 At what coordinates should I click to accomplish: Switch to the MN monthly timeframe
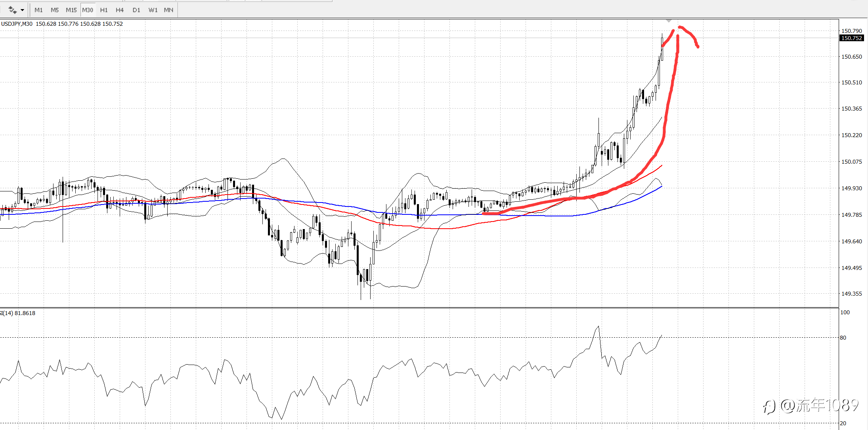(168, 10)
